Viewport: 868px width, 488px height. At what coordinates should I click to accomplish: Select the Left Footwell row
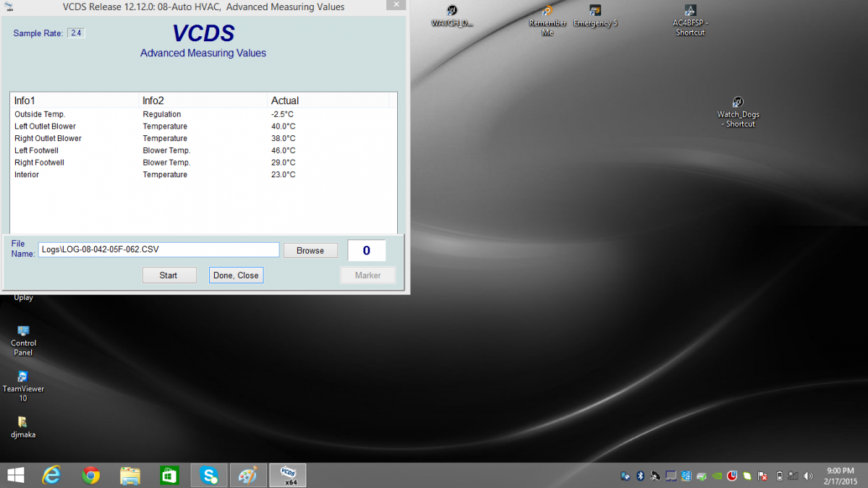(x=203, y=150)
